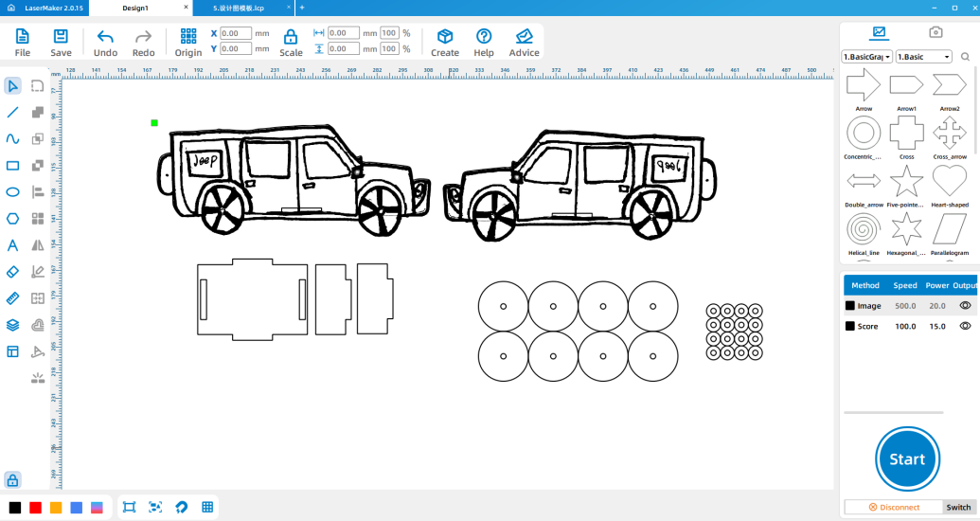Image resolution: width=980 pixels, height=521 pixels.
Task: Click the magnet snap icon
Action: coord(181,507)
